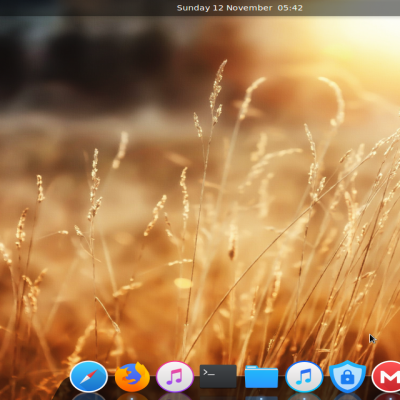Viewport: 400px width, 400px height.
Task: Open the blue shield lock app
Action: coord(347,377)
